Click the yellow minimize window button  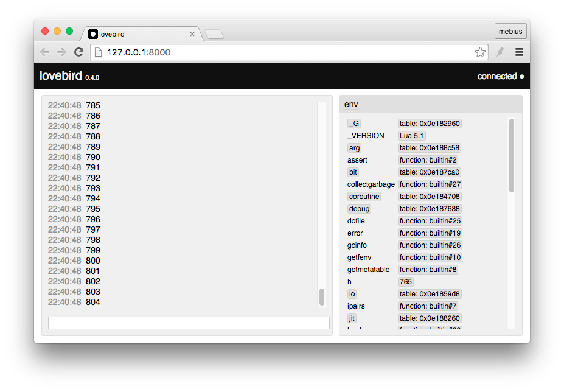pyautogui.click(x=57, y=31)
